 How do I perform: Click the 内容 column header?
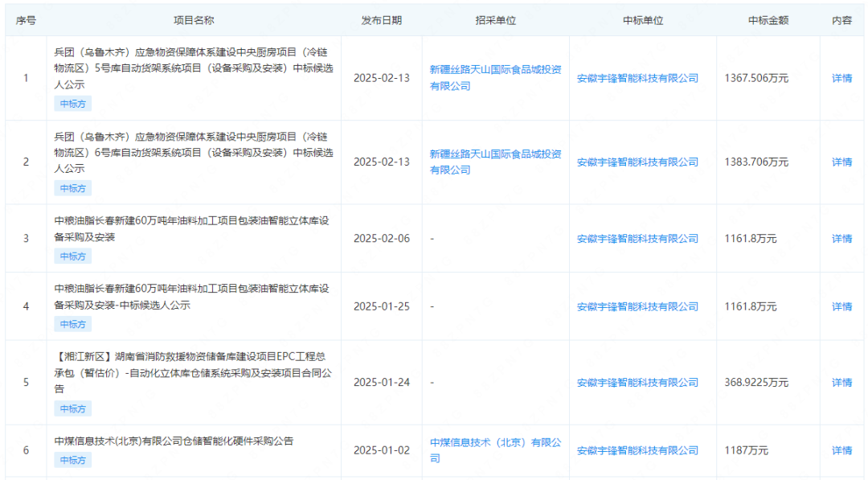841,20
